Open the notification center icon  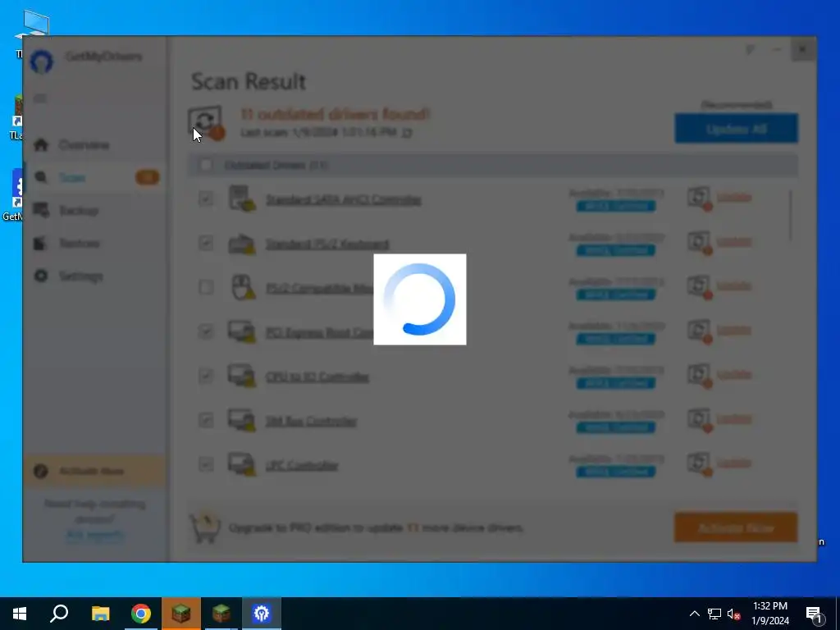[815, 614]
